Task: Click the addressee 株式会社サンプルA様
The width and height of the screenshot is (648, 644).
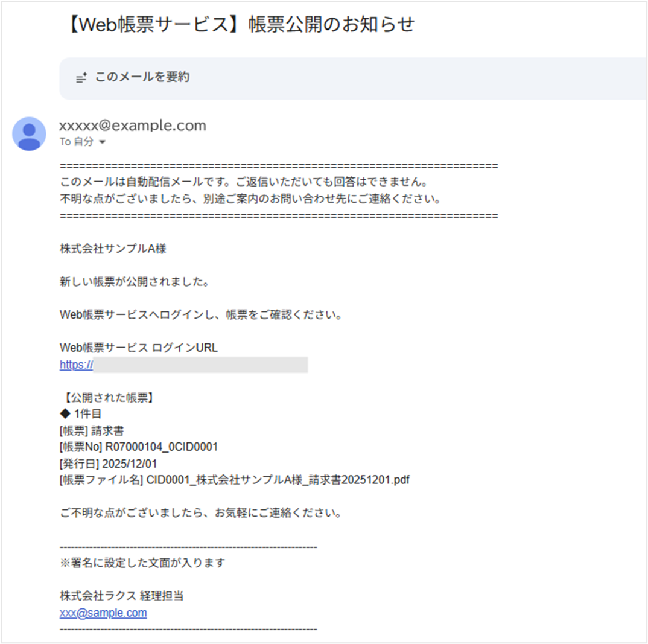Action: click(x=113, y=249)
